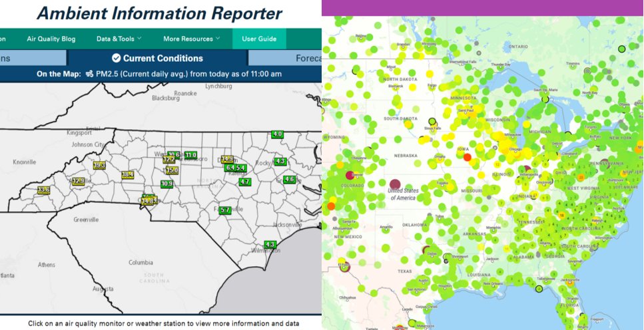The image size is (644, 330).
Task: Expand the Data & Tools dropdown
Action: click(119, 39)
